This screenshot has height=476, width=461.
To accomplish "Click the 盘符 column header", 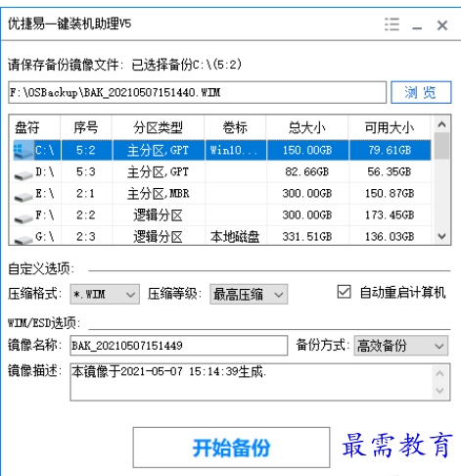I will [x=34, y=127].
